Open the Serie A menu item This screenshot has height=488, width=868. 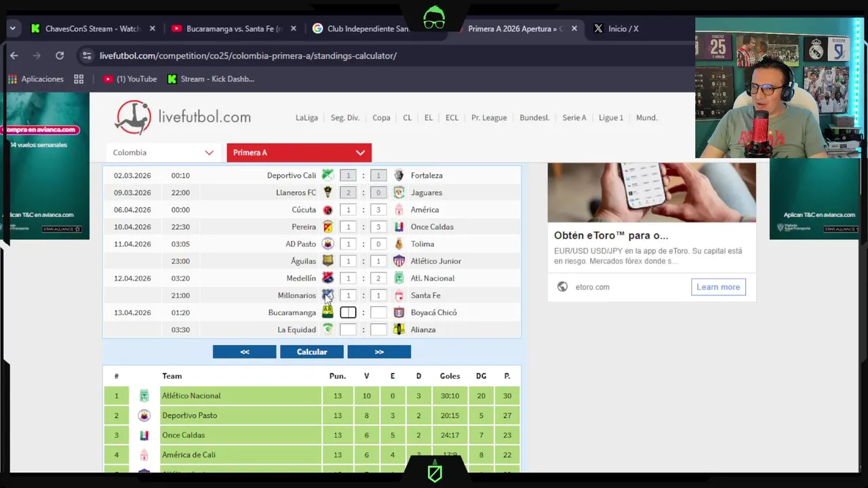[x=574, y=117]
